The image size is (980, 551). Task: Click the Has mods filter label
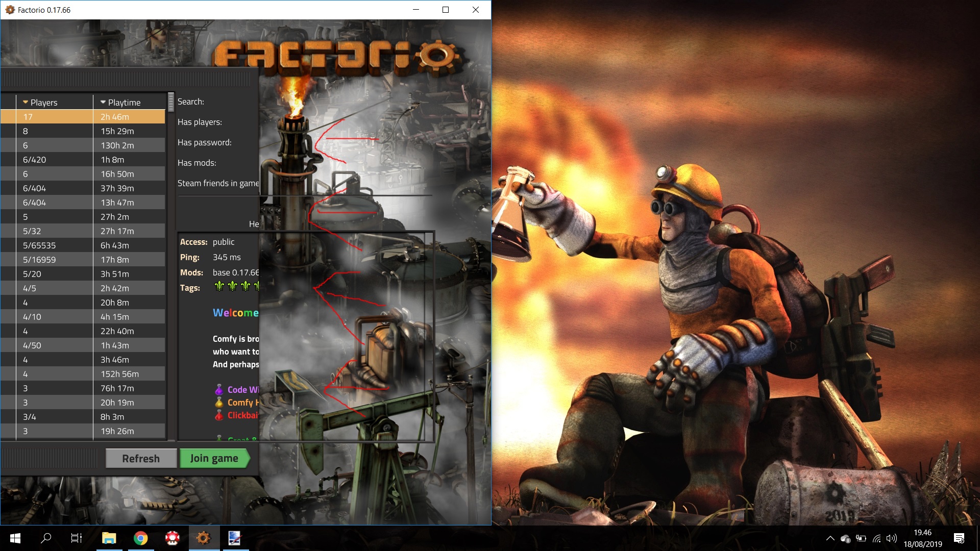tap(197, 163)
